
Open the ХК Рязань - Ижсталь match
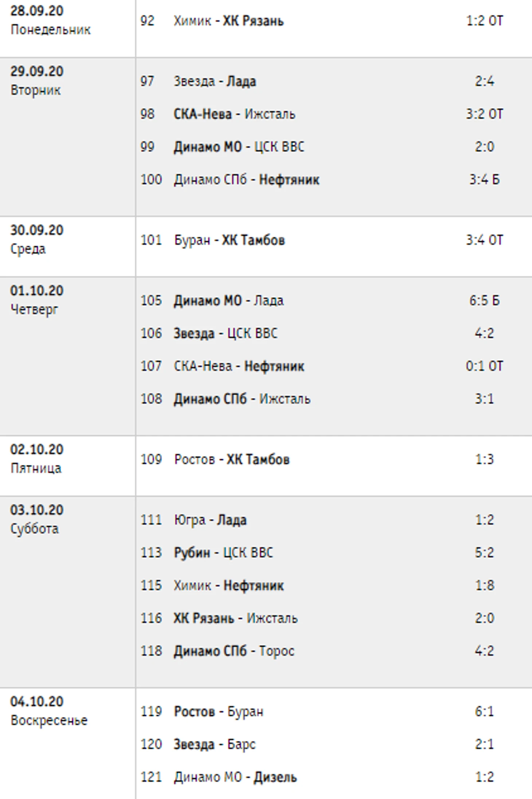pyautogui.click(x=235, y=618)
